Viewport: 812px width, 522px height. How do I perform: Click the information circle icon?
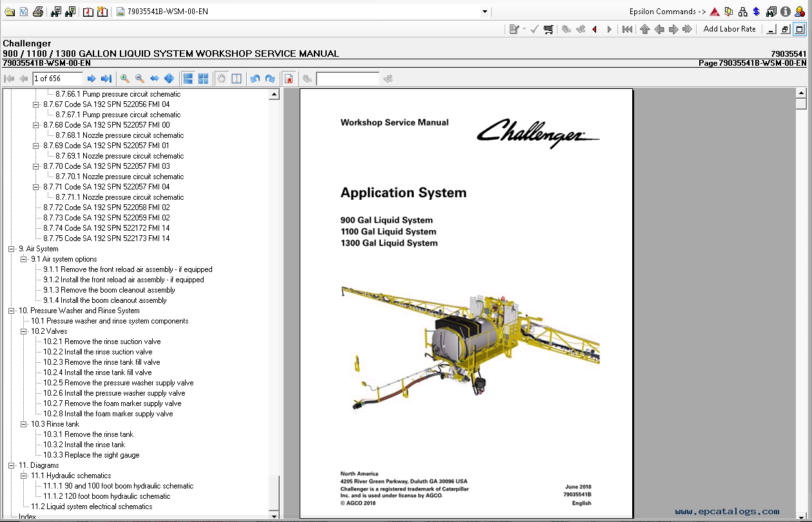coord(786,12)
